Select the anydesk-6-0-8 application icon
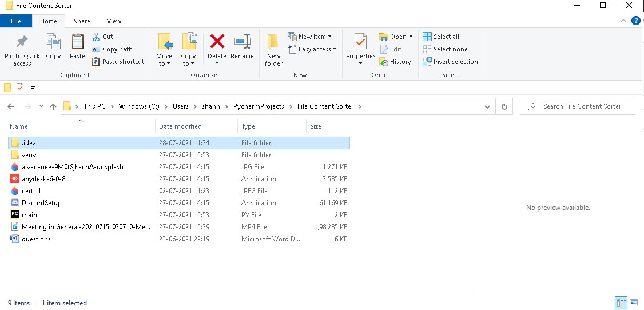The width and height of the screenshot is (644, 310). (x=15, y=179)
